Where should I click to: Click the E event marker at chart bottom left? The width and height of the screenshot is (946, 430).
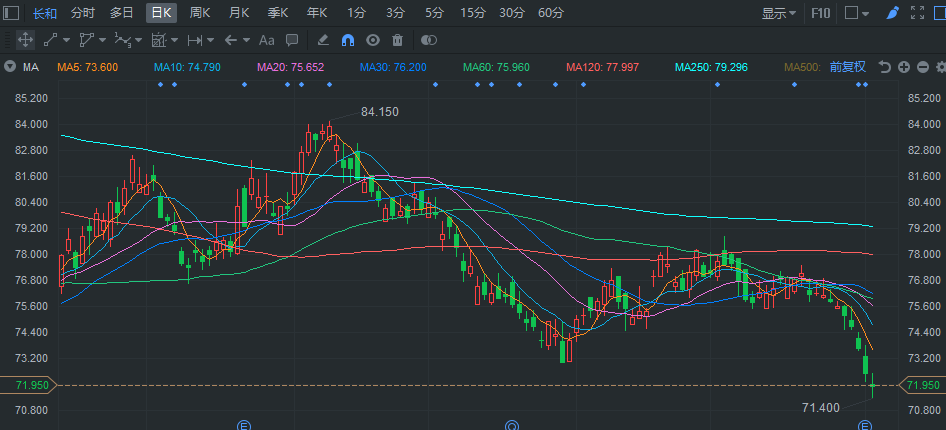[x=244, y=426]
